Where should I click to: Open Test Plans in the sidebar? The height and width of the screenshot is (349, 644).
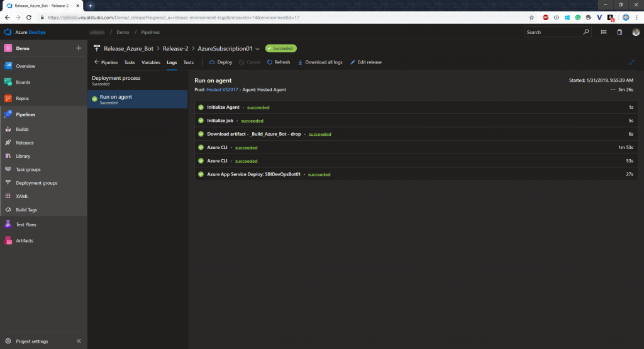[x=26, y=224]
